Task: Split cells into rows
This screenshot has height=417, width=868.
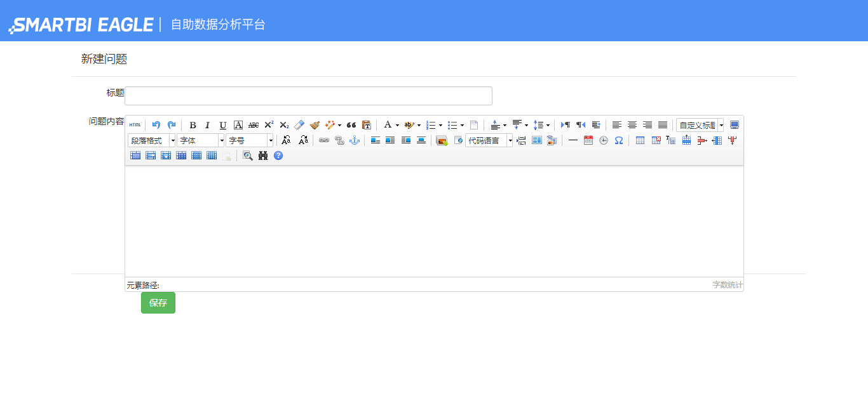Action: tap(196, 156)
